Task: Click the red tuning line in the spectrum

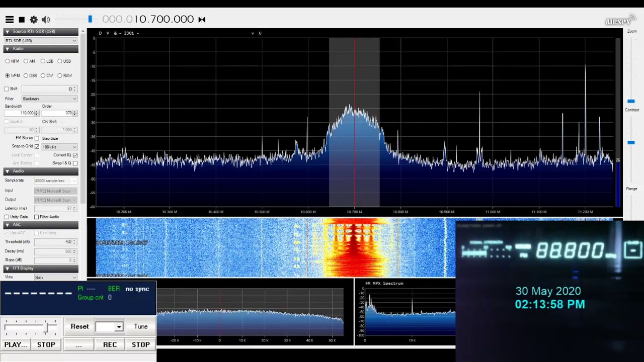Action: coord(354,122)
